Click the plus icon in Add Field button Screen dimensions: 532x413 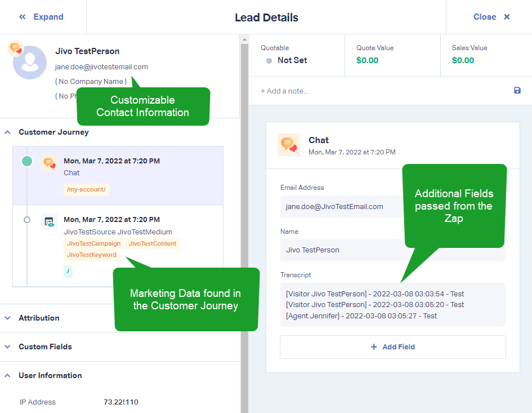[374, 347]
